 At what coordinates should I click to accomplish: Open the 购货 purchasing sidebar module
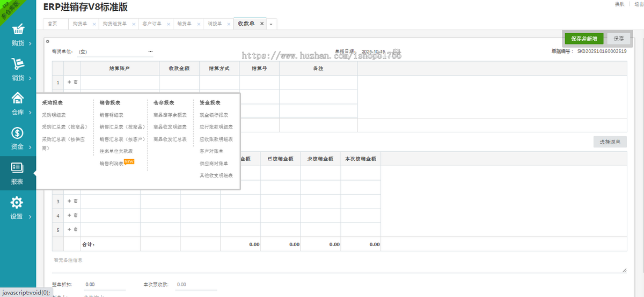pos(18,35)
